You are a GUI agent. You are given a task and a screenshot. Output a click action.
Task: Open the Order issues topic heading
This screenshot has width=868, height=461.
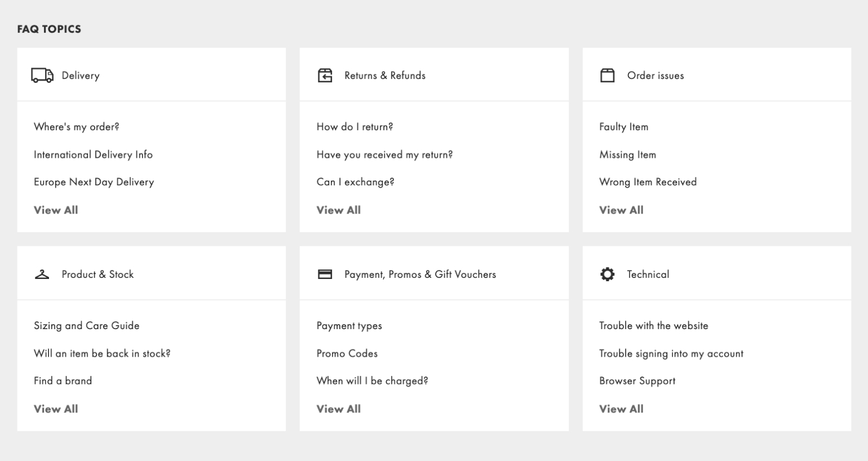click(x=656, y=76)
